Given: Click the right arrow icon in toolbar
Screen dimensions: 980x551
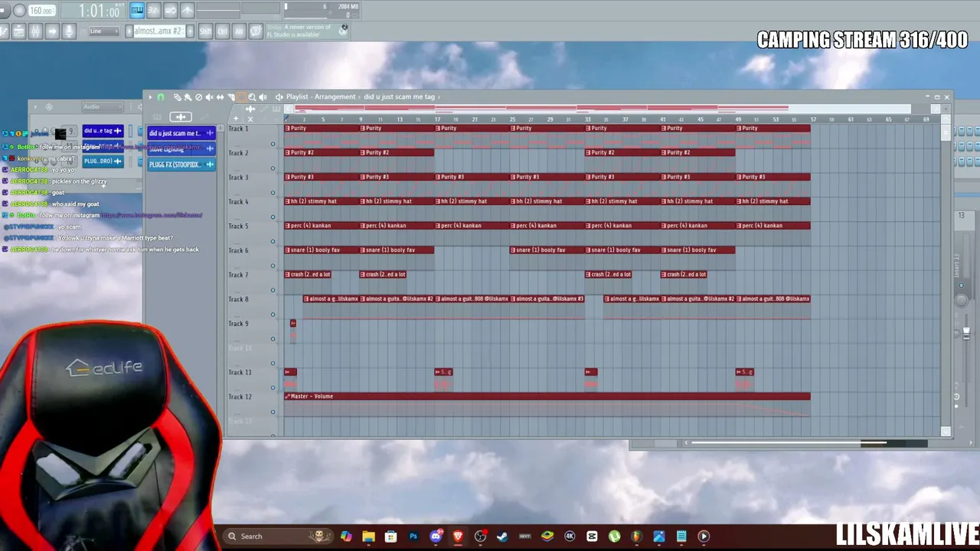Looking at the screenshot, I should point(52,31).
